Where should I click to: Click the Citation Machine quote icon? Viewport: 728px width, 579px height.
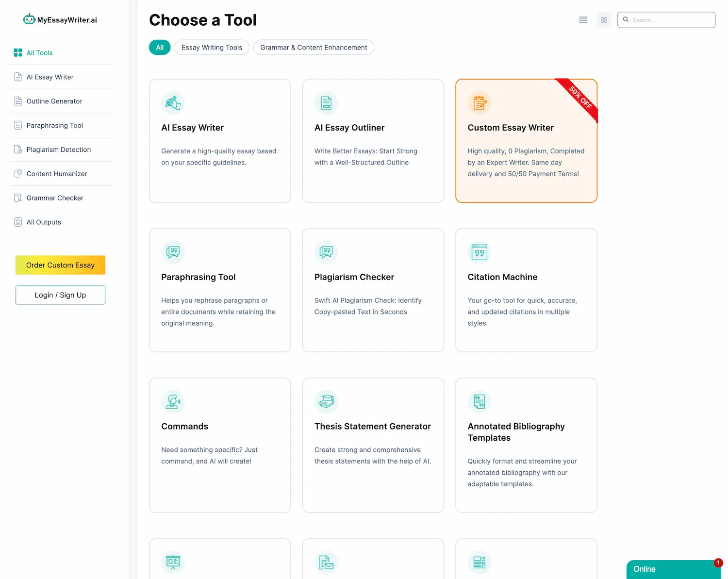480,252
